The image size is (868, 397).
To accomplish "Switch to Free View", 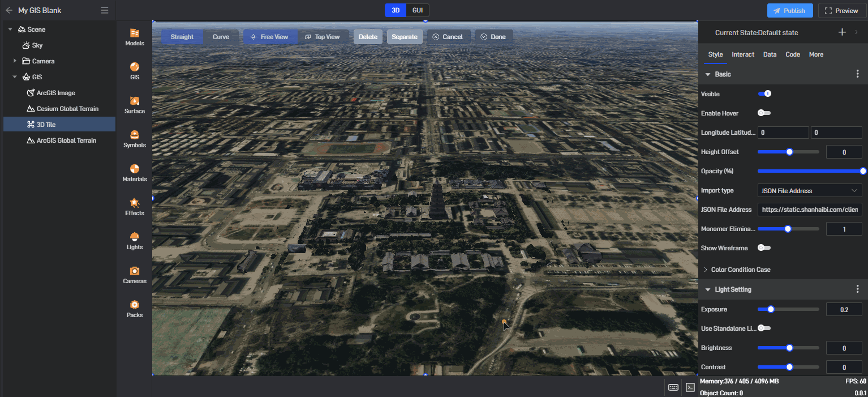I will 269,37.
